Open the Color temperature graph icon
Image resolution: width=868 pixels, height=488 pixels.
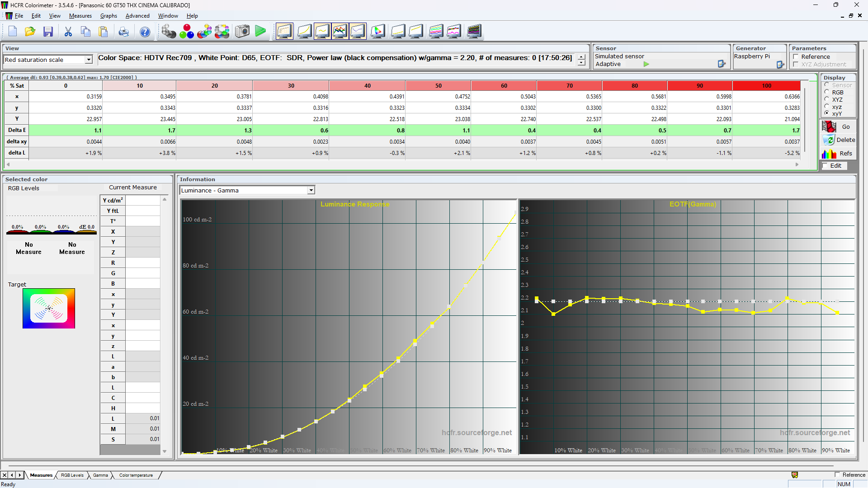coord(358,31)
